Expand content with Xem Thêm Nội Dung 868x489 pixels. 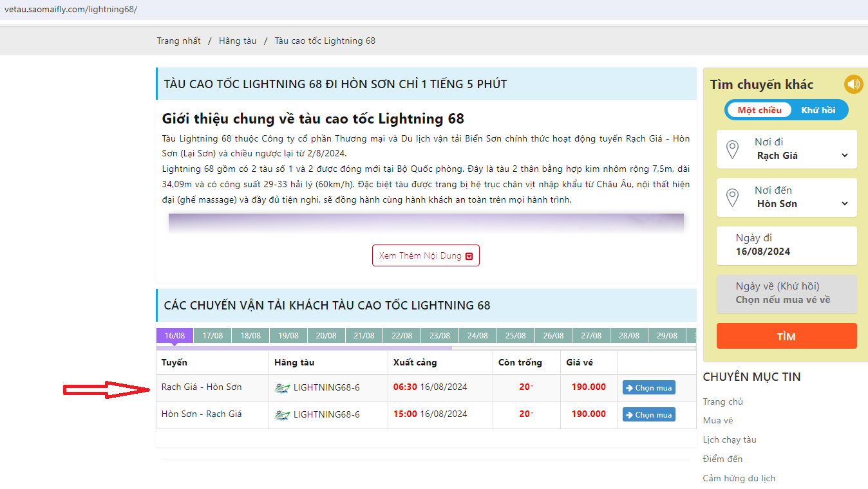[426, 255]
